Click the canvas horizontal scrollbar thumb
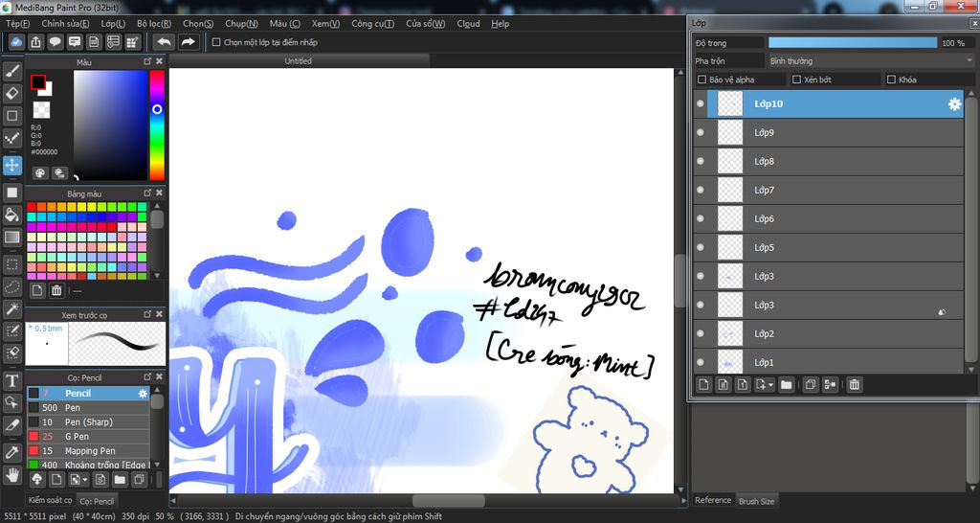Screen dimensions: 980x523 pyautogui.click(x=448, y=500)
